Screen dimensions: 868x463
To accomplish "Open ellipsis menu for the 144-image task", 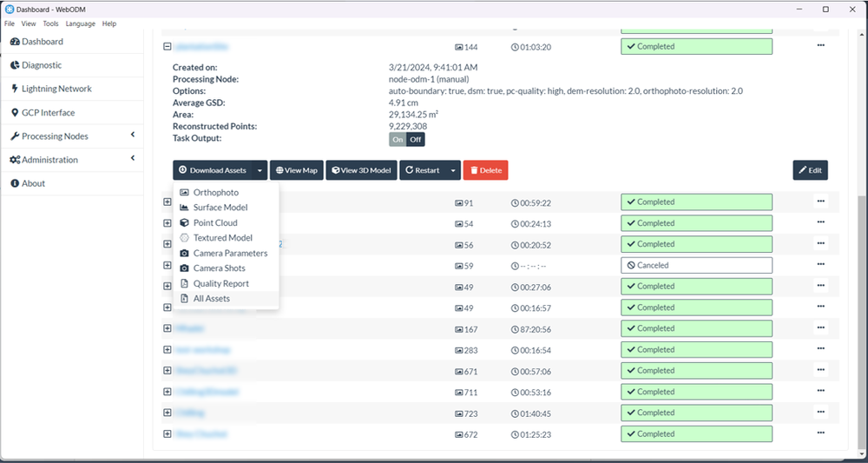I will [820, 45].
